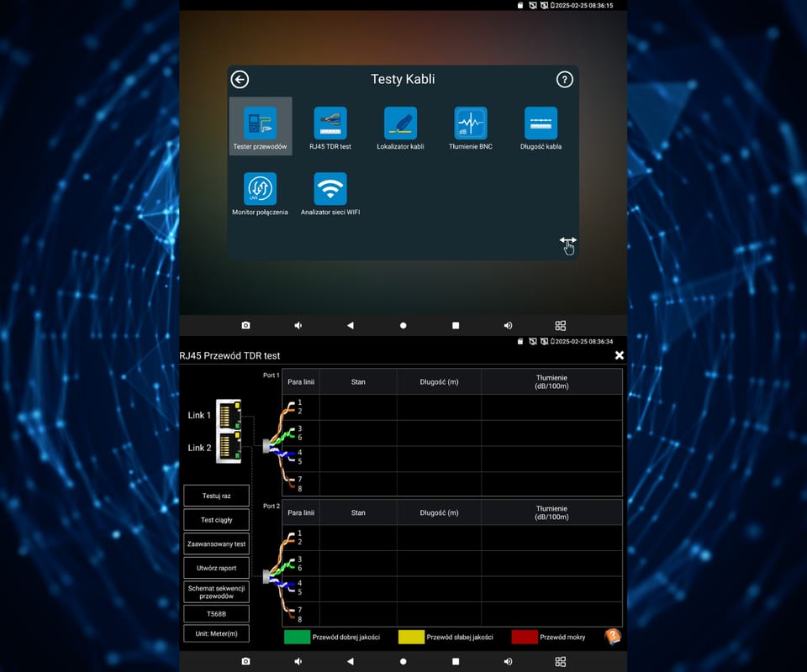The image size is (807, 672).
Task: Launch the RJ45 TDR test icon in Testy Kabli
Action: point(330,123)
